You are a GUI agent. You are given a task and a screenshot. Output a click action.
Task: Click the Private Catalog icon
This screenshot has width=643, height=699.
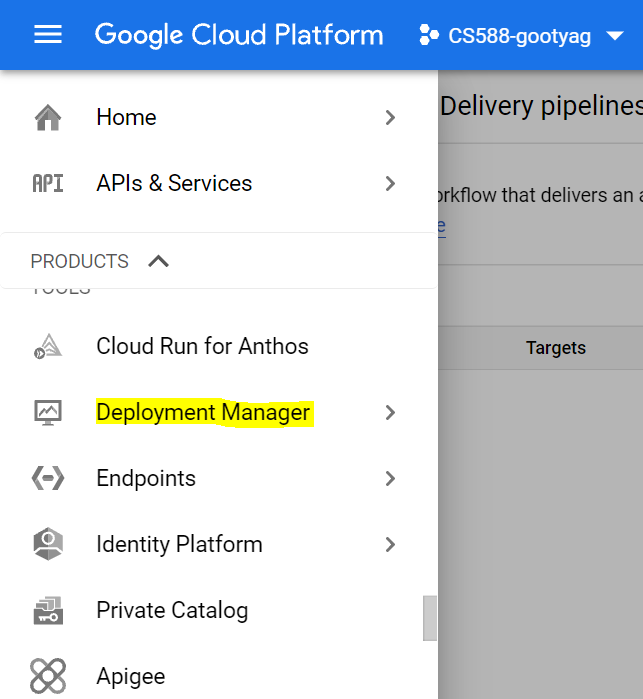click(x=48, y=610)
